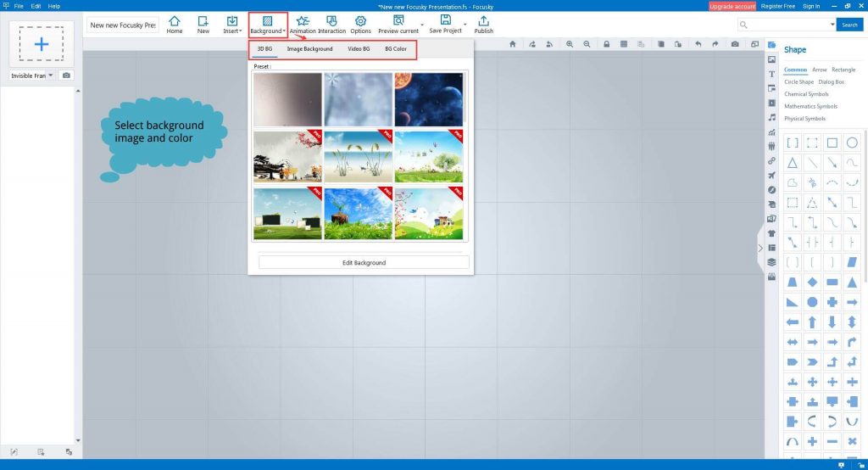Click the Edit Background button

click(364, 263)
